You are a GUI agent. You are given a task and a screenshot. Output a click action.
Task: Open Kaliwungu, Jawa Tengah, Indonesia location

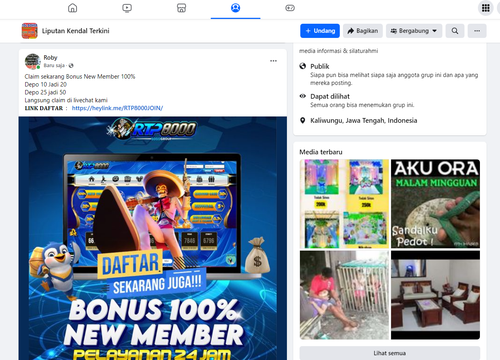(x=364, y=120)
